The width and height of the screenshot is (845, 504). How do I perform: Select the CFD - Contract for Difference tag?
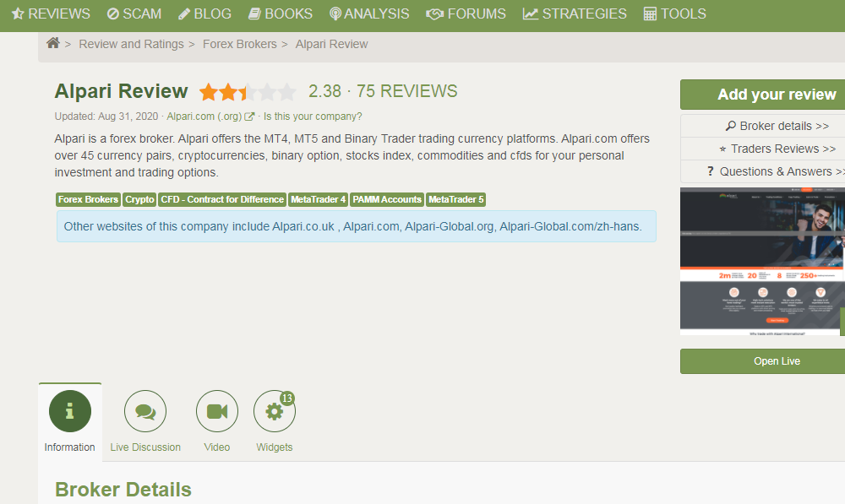[x=222, y=199]
